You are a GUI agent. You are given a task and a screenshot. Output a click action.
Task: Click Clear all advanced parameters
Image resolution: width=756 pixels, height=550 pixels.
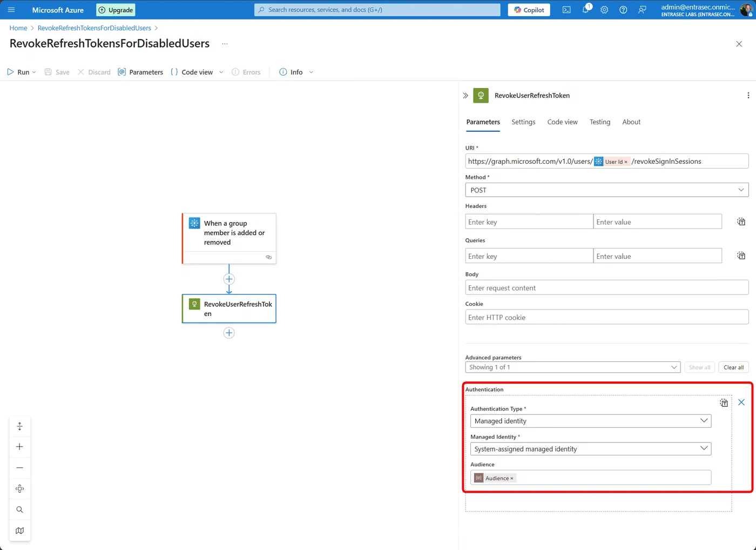[x=733, y=367]
